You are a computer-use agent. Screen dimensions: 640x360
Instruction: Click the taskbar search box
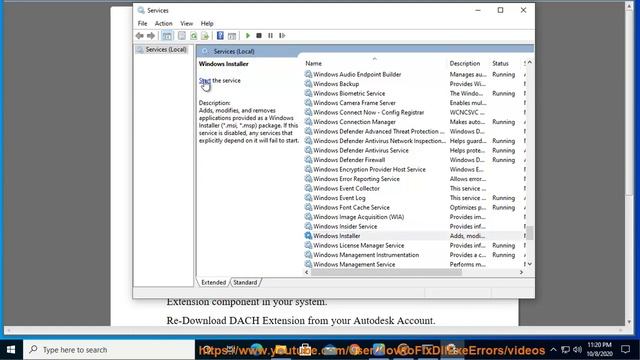(x=109, y=350)
